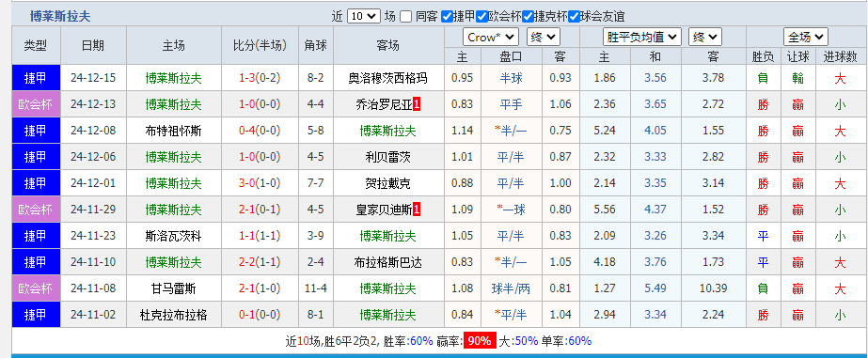
Task: Open the 终 dropdown next to Crow*
Action: point(544,37)
